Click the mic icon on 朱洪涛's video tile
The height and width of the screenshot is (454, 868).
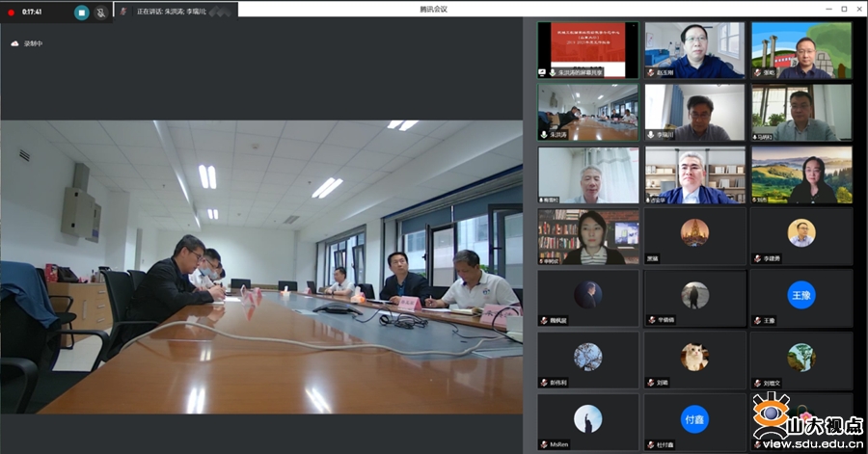click(545, 135)
